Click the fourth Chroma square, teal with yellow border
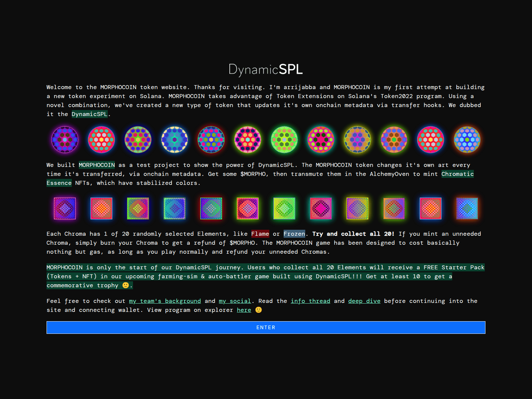Viewport: 532px width, 399px height. point(175,208)
